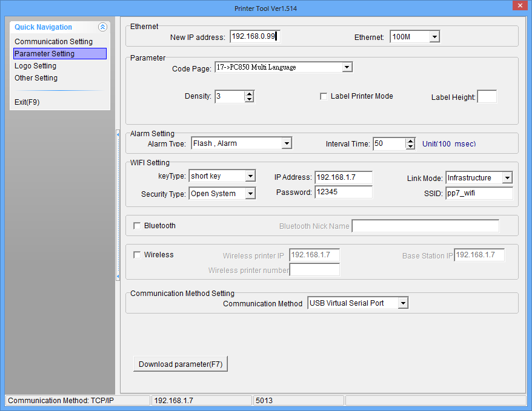Decrease the Interval Time spinner value
Screen dimensions: 532x411
[410, 146]
